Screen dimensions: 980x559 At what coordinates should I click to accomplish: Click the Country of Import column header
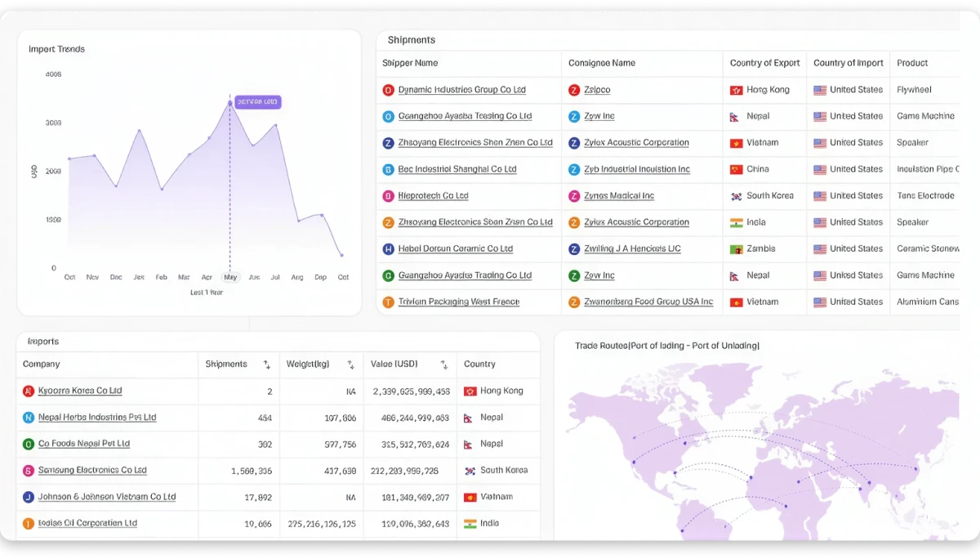tap(849, 63)
